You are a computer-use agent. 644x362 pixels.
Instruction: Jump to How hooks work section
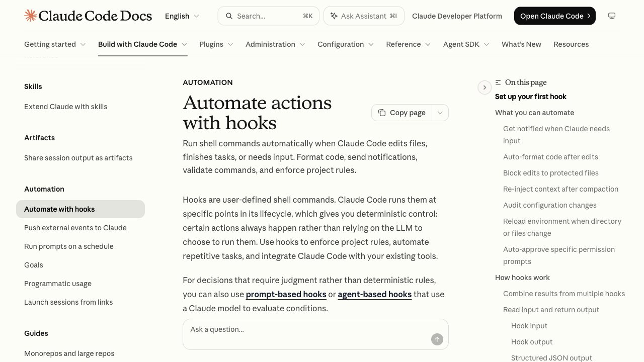[x=522, y=278]
